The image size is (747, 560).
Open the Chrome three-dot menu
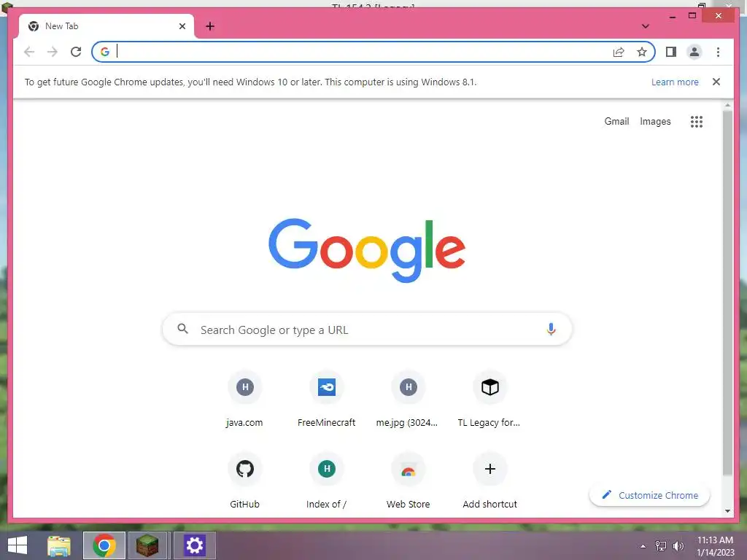718,52
